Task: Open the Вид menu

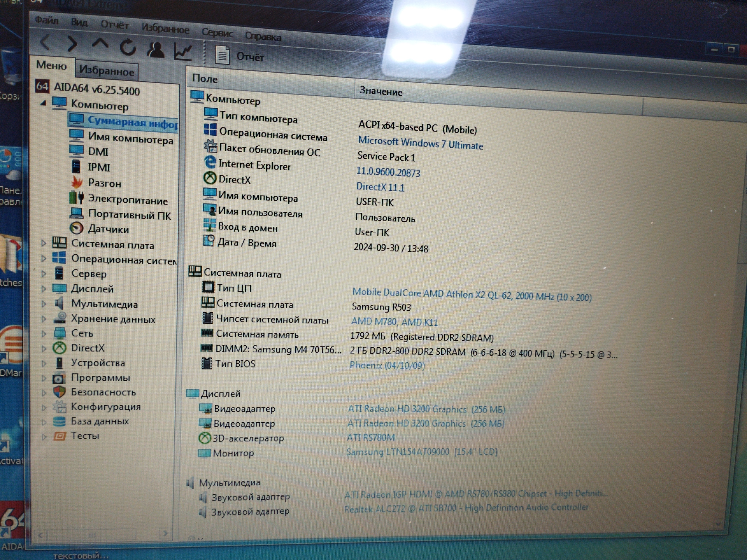Action: click(79, 22)
